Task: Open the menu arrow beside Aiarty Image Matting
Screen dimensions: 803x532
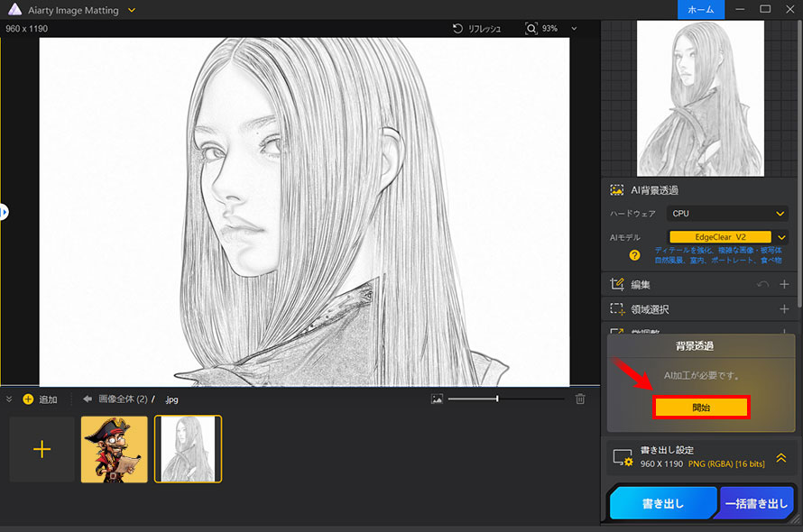Action: click(132, 10)
